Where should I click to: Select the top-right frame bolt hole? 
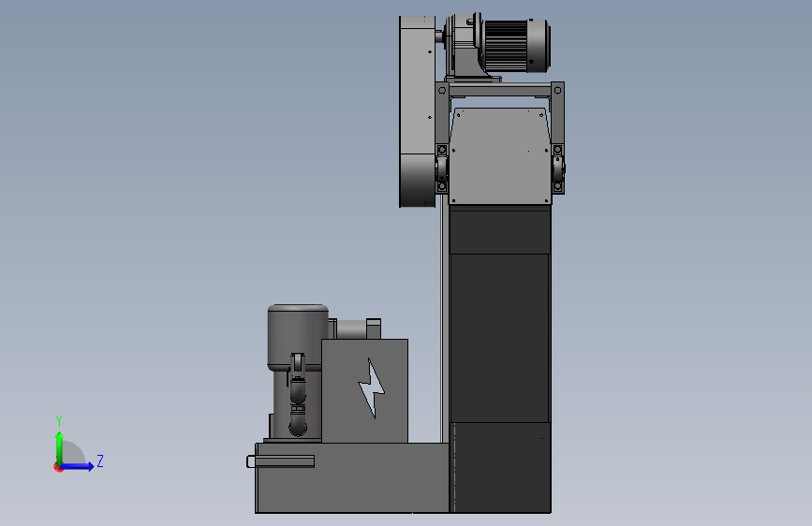tap(558, 91)
